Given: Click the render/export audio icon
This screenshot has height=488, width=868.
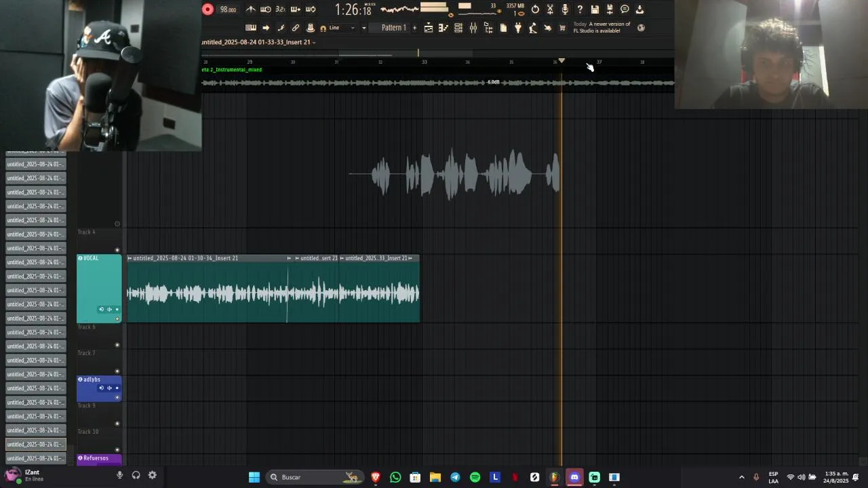Looking at the screenshot, I should [x=610, y=9].
